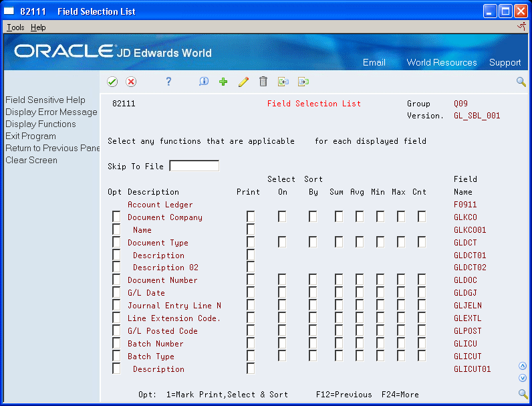Click the title bar system menu icon

[x=9, y=11]
